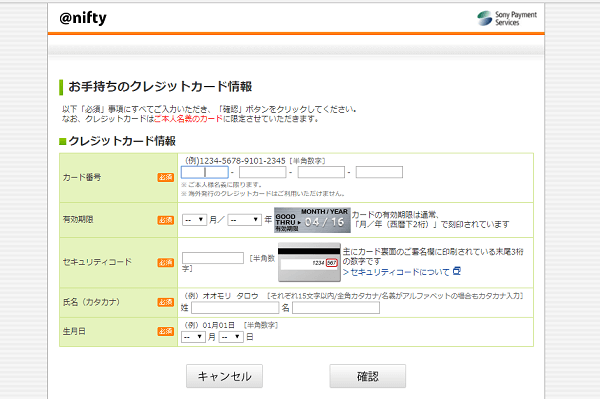Click the クレジットカード情報 section subheading
The image size is (600, 399).
click(x=122, y=141)
